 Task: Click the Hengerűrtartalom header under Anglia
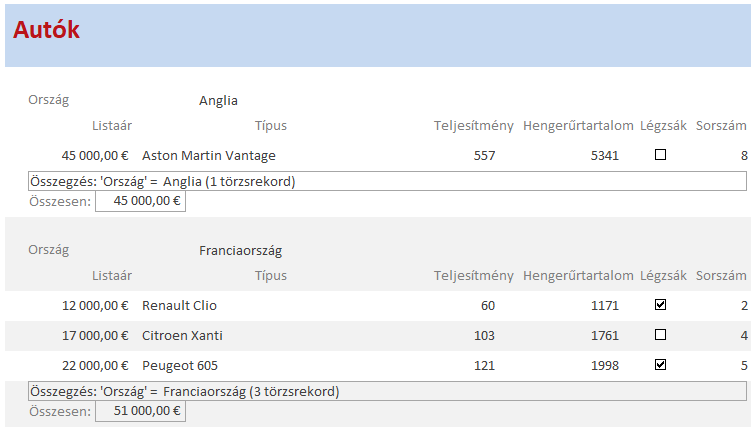578,126
